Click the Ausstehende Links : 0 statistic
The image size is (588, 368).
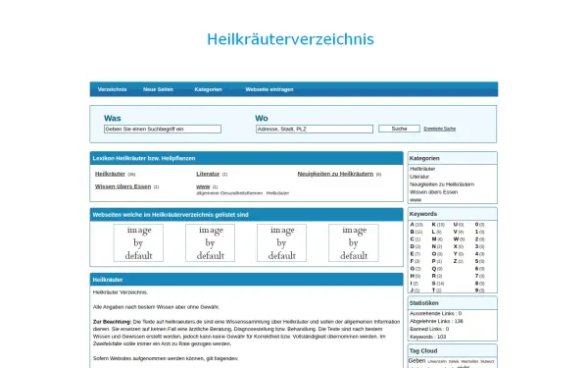(435, 313)
